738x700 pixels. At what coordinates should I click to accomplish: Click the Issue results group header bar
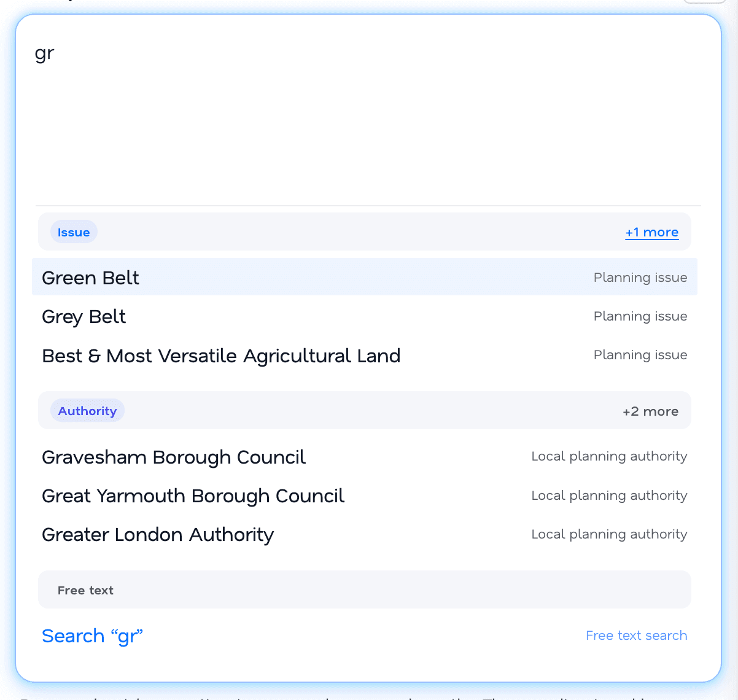point(365,231)
